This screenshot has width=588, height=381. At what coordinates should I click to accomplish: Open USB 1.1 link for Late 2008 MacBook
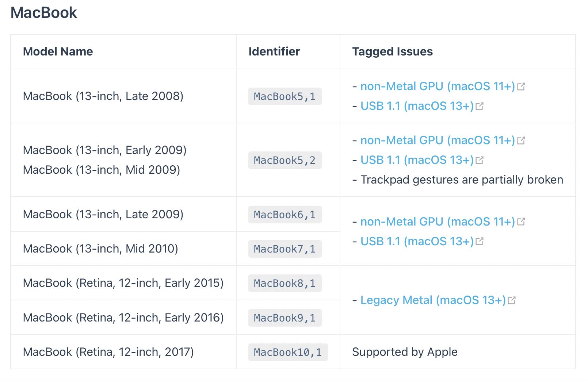click(417, 106)
